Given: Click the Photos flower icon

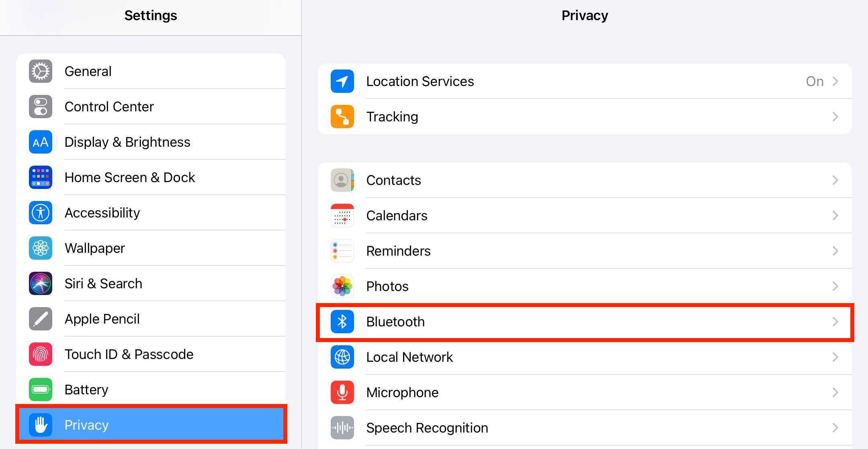Looking at the screenshot, I should tap(342, 286).
